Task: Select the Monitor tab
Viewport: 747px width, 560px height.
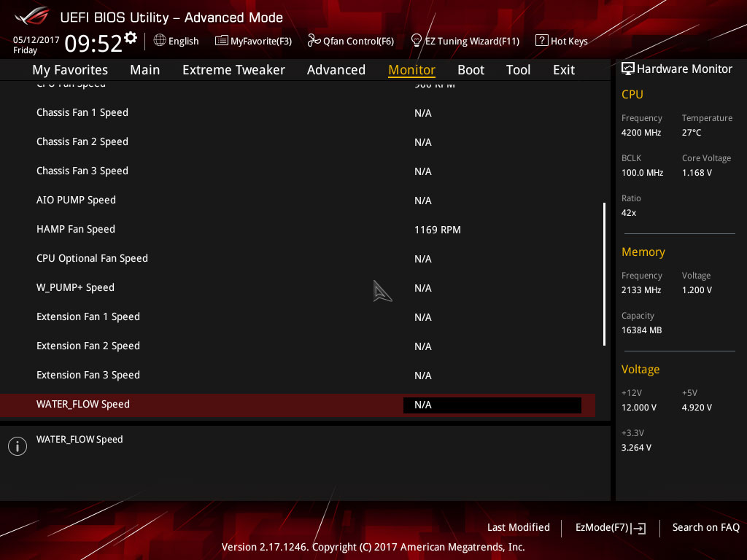Action: (x=411, y=70)
